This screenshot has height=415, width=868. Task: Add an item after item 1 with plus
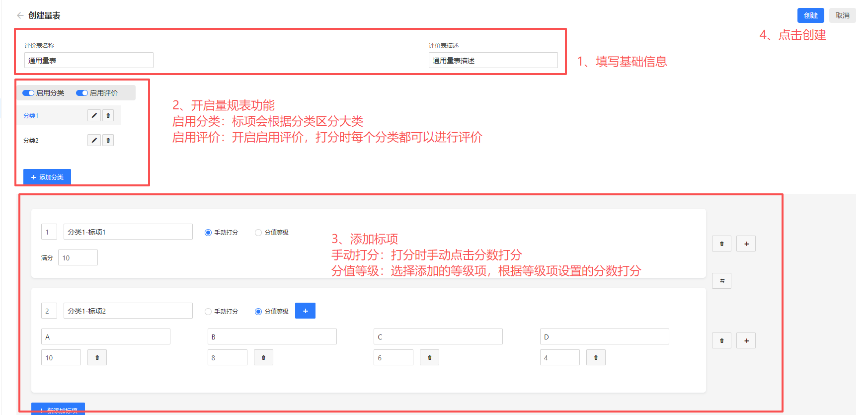746,244
